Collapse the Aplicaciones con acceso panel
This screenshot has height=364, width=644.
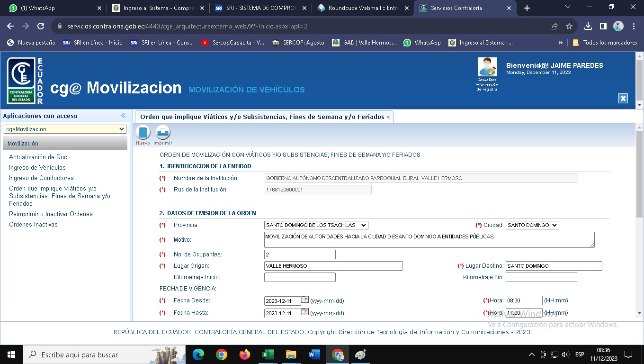[x=123, y=116]
